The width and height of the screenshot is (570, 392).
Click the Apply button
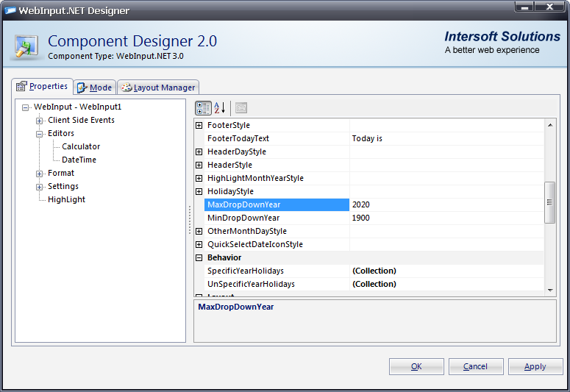tap(535, 366)
